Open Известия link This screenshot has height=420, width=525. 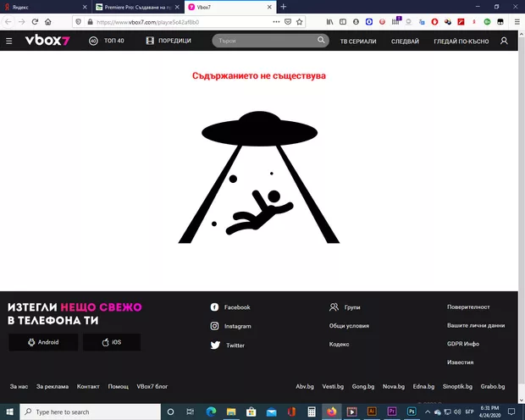pyautogui.click(x=460, y=362)
